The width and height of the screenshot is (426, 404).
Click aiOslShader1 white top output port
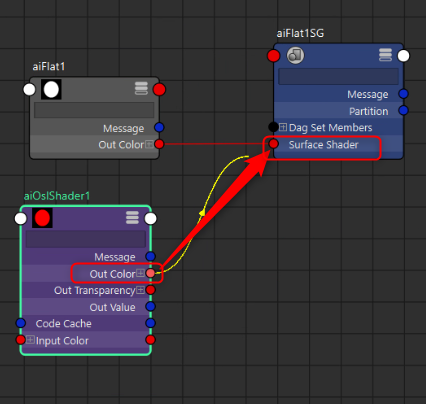(x=150, y=219)
